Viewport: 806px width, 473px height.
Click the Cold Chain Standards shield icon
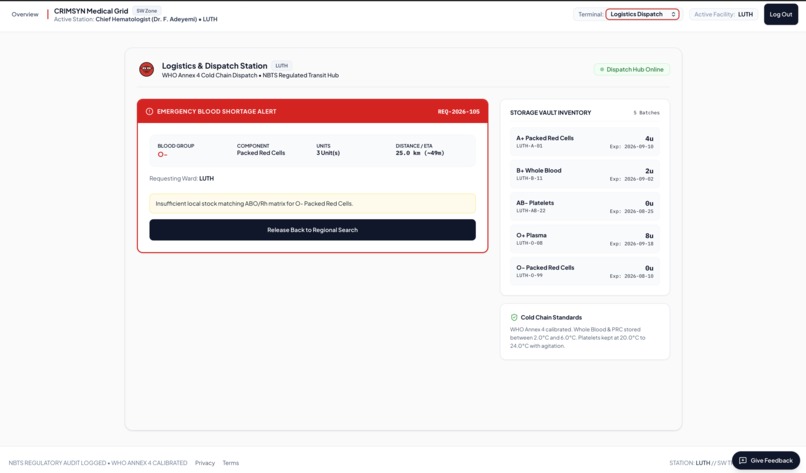tap(514, 317)
